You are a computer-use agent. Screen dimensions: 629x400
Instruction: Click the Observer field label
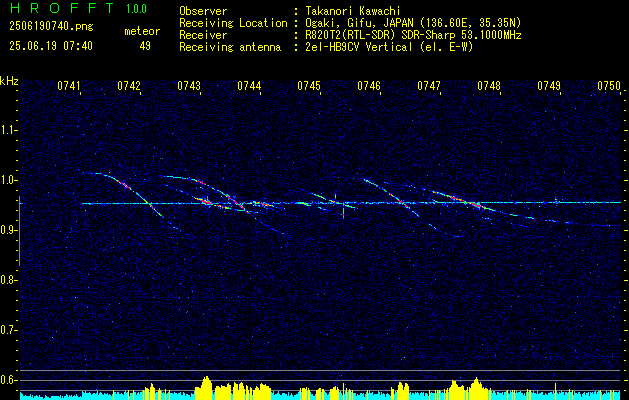click(203, 11)
